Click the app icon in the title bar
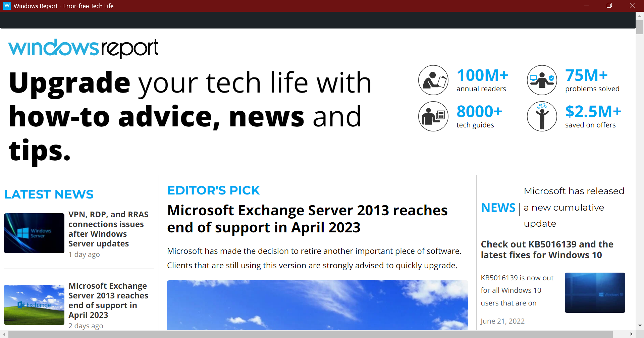 pos(7,6)
